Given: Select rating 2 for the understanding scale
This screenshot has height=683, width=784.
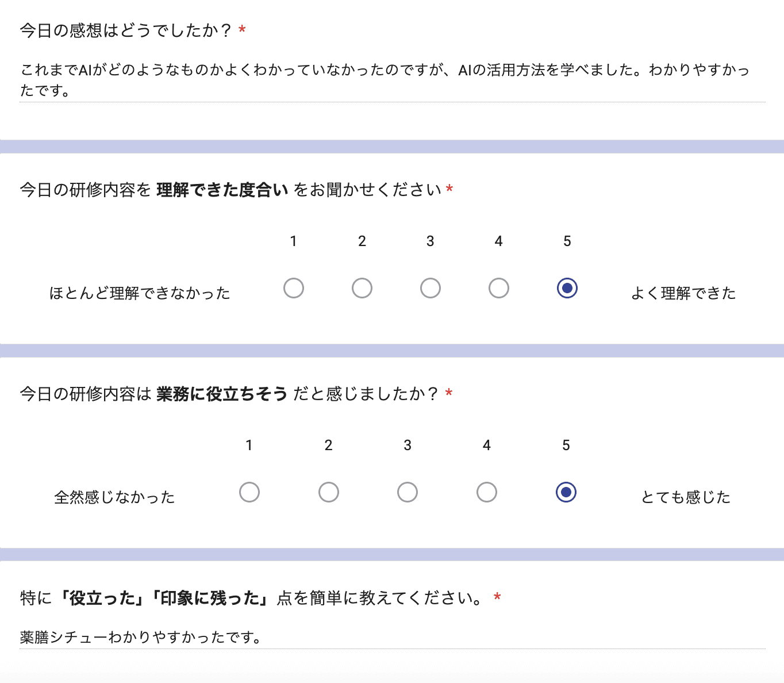Looking at the screenshot, I should [x=362, y=288].
